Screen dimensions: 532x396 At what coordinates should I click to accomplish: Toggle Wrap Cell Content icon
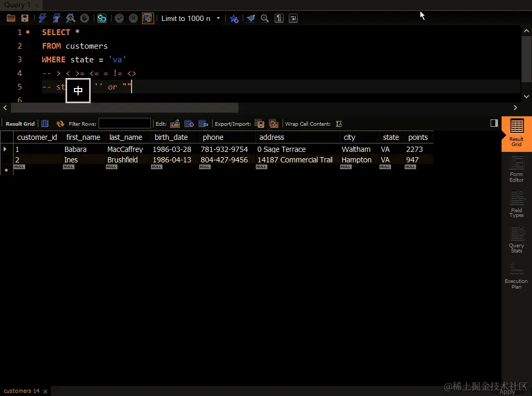coord(339,124)
